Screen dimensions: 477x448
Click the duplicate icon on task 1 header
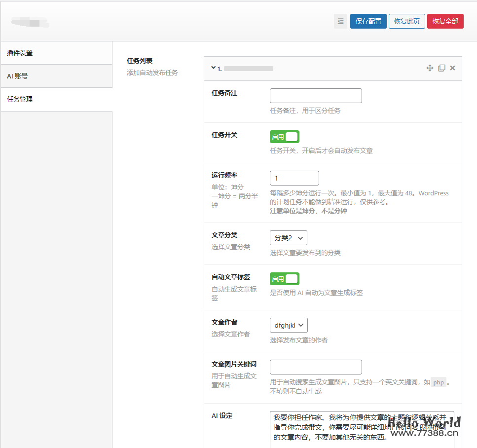(441, 68)
